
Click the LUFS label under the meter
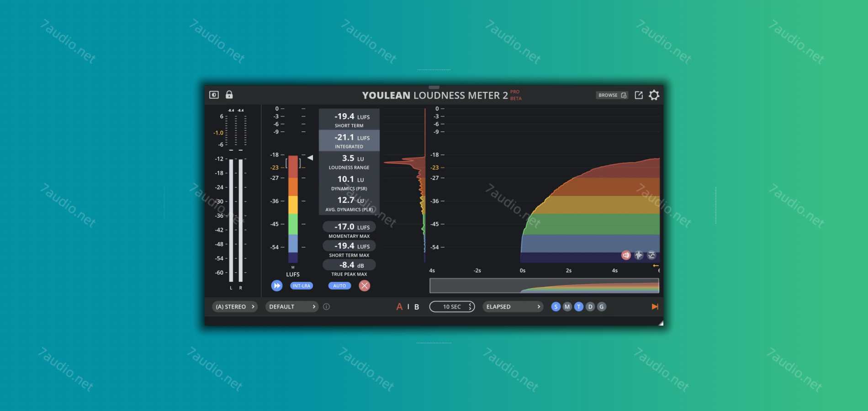(x=293, y=274)
